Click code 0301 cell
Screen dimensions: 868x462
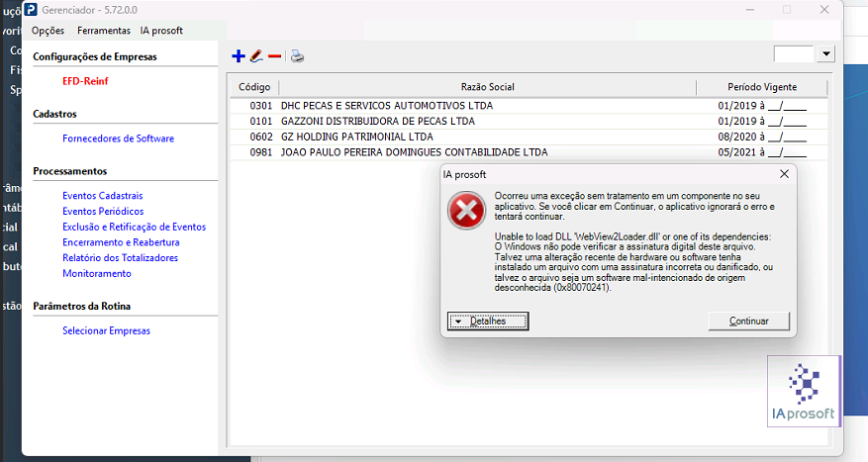tap(260, 105)
